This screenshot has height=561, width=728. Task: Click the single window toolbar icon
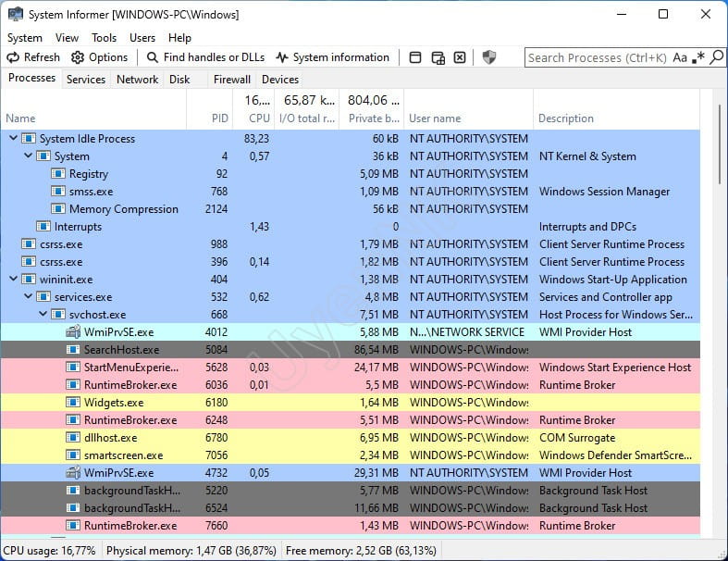(415, 57)
